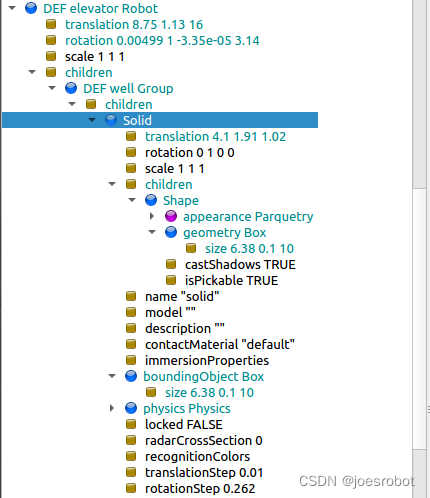Click the sphere icon of the Solid node
Viewport: 430px width, 498px height.
111,120
